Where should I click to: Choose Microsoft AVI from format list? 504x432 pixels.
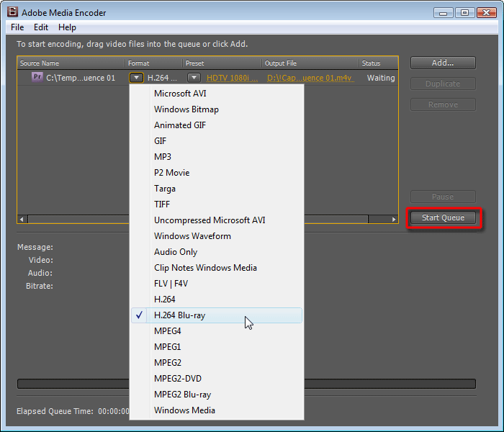(217, 94)
